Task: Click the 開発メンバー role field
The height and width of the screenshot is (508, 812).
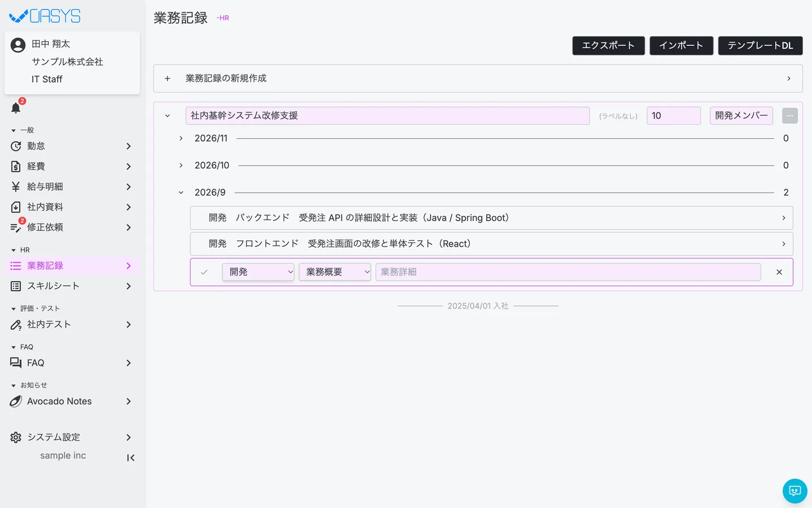Action: point(742,116)
